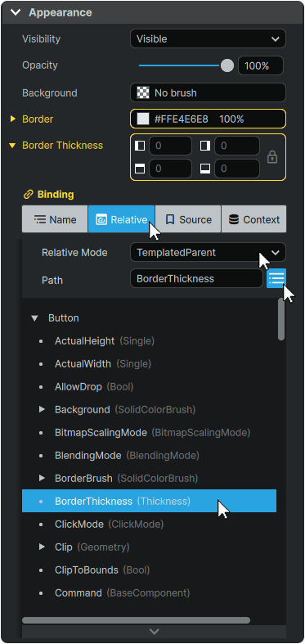Click the Button tree label

coord(64,318)
